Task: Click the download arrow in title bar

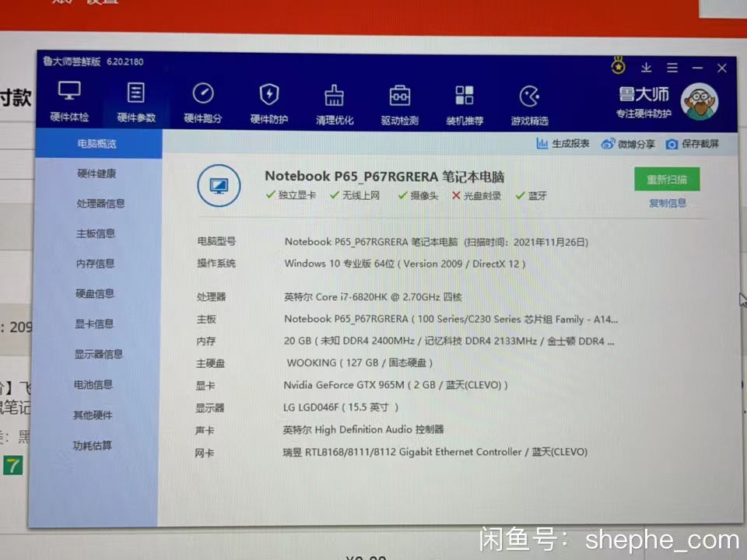Action: pyautogui.click(x=647, y=68)
